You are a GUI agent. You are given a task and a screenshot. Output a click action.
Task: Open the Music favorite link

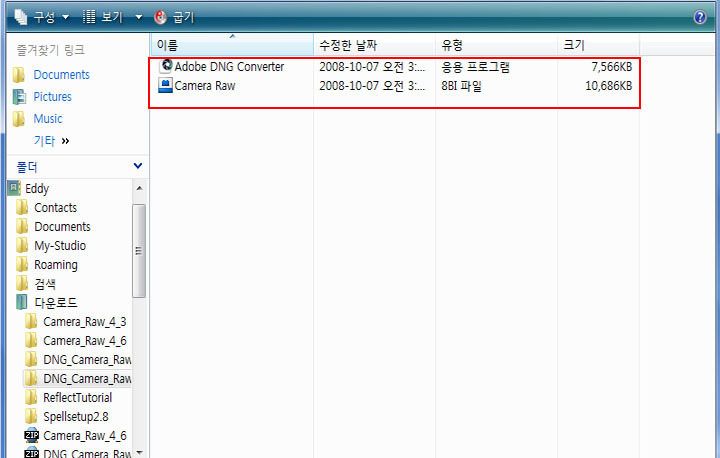48,119
